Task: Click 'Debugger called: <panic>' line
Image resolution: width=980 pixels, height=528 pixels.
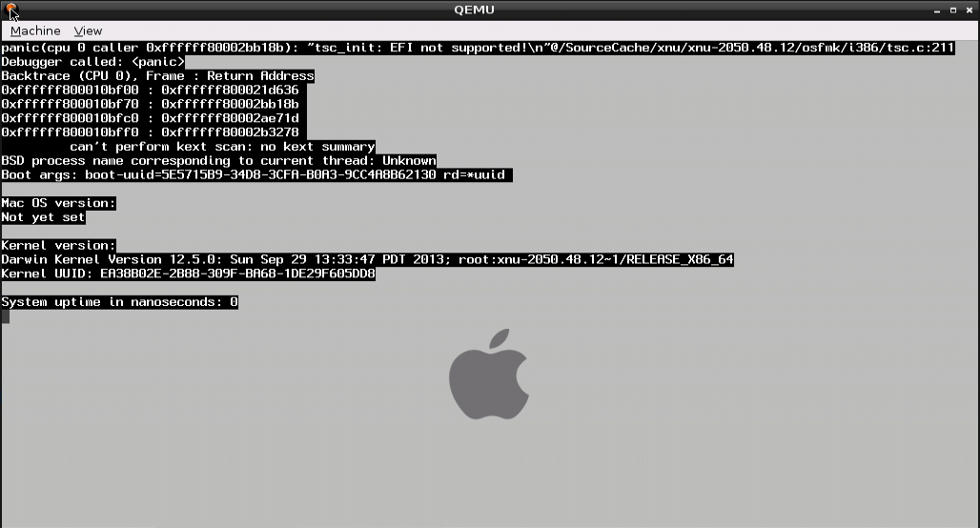Action: 93,62
